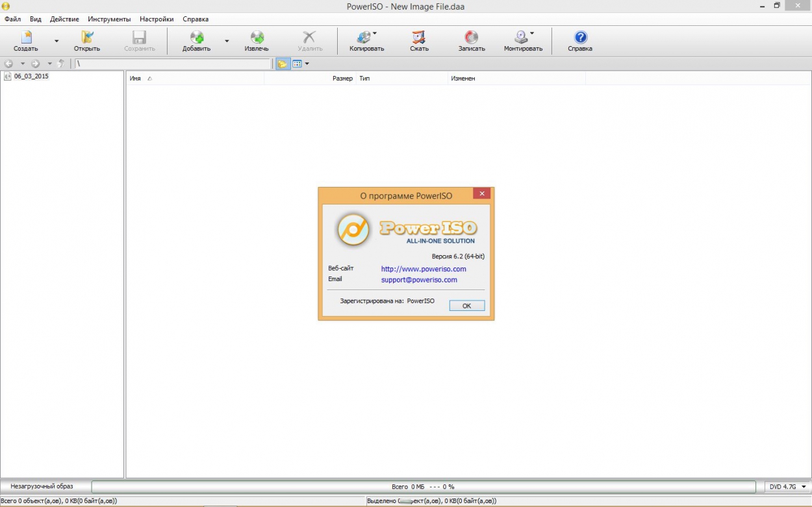Minimize the PowerISO window
The image size is (812, 507).
point(762,5)
